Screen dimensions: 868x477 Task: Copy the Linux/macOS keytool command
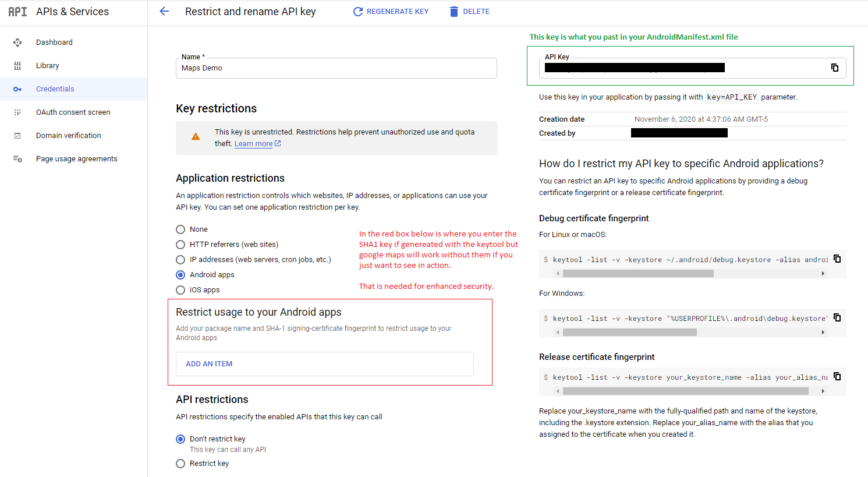pyautogui.click(x=837, y=259)
